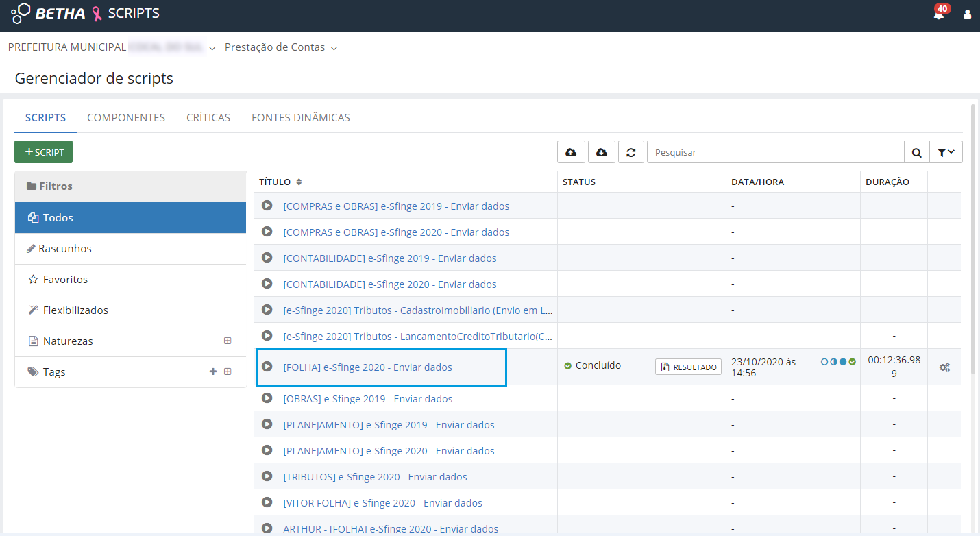Select the Flexibilizados filter

point(130,310)
